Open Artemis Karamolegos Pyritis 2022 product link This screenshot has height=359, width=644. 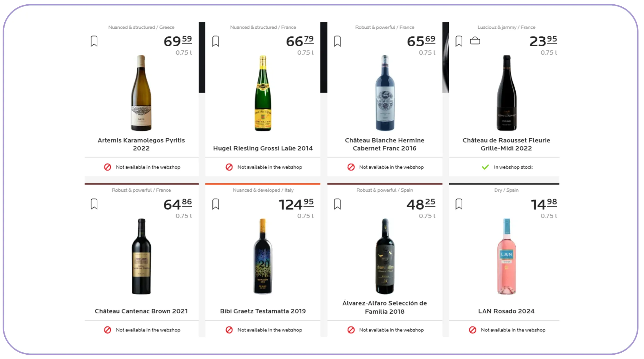pyautogui.click(x=141, y=144)
